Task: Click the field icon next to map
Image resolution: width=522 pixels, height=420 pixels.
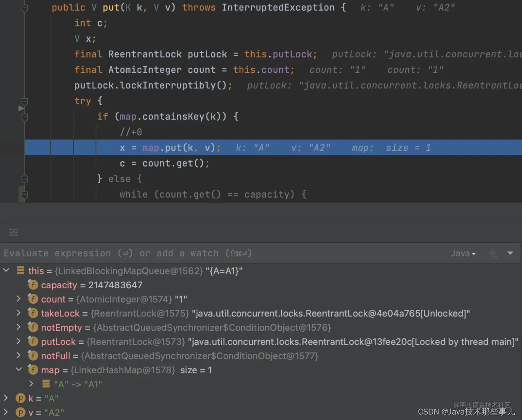Action: click(x=33, y=369)
